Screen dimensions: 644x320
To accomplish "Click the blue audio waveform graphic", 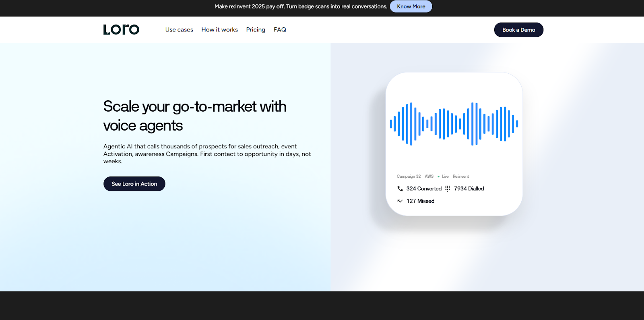I will pyautogui.click(x=454, y=124).
